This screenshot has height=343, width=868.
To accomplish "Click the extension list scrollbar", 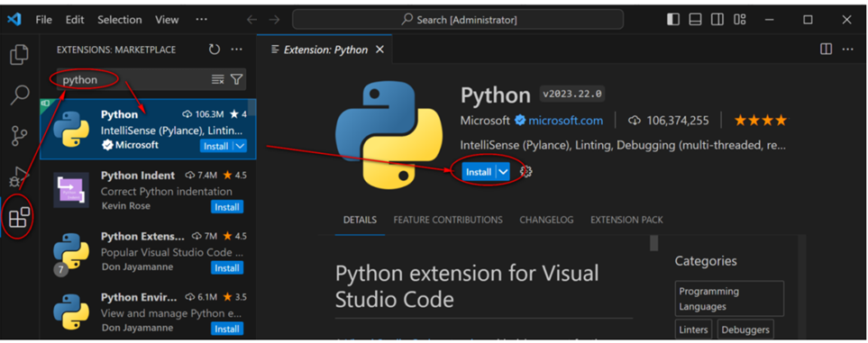I will click(251, 108).
